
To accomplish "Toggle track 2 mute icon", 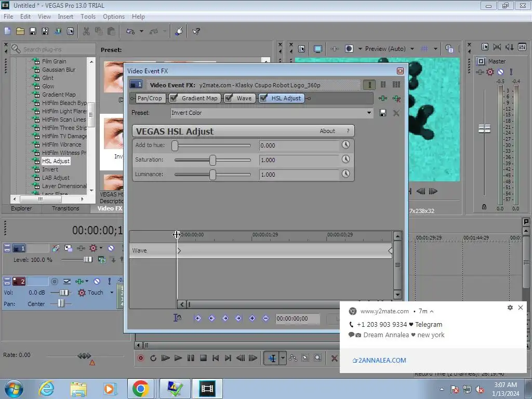I will pos(97,281).
